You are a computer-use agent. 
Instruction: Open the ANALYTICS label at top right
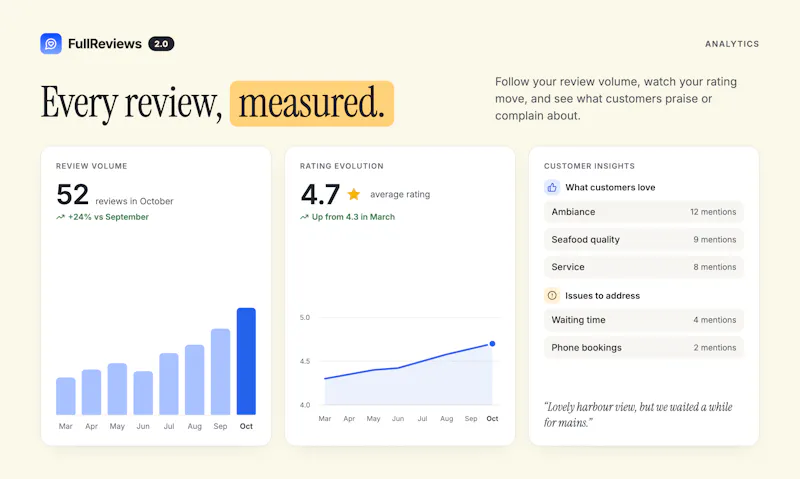coord(732,44)
